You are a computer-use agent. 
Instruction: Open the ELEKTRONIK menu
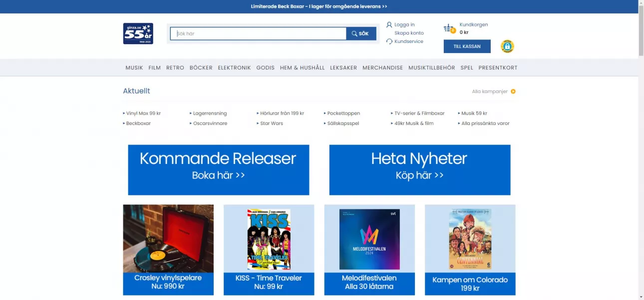[x=234, y=67]
